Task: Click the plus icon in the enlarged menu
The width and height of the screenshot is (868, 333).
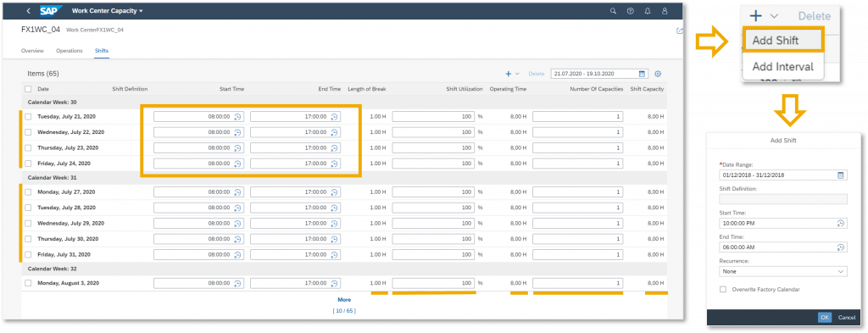Action: click(x=756, y=16)
